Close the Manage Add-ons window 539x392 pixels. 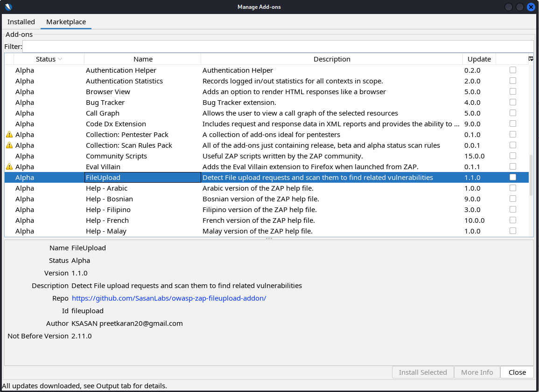(531, 7)
